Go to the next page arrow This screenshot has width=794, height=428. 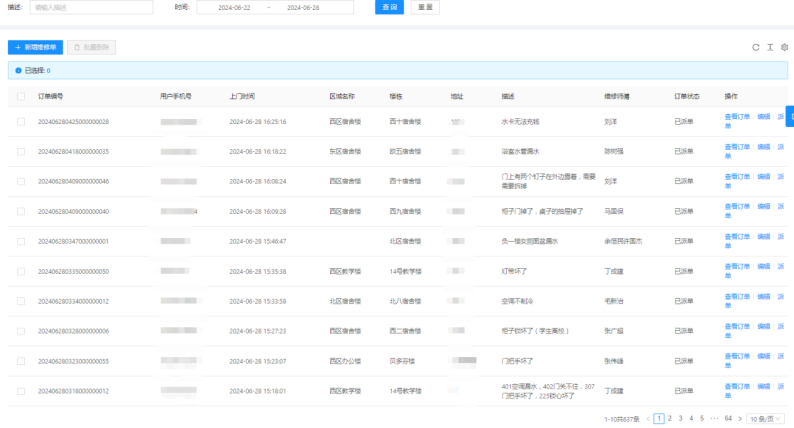pos(741,418)
